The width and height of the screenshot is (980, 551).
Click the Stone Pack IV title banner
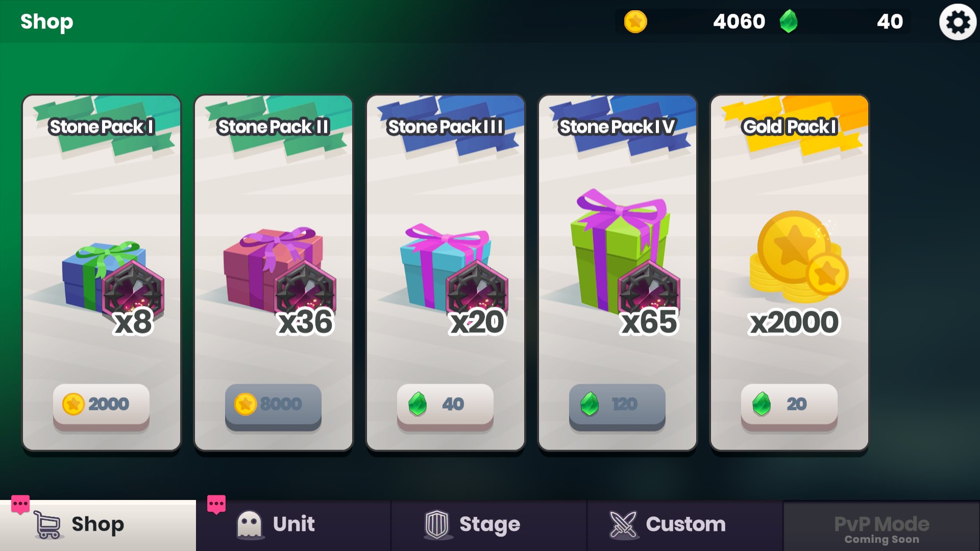point(617,127)
